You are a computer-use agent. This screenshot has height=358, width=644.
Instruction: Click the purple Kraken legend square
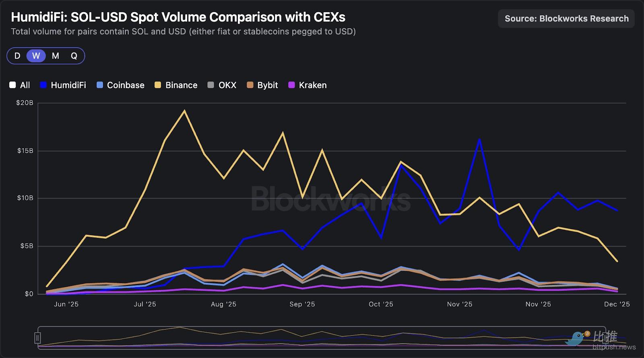click(292, 85)
